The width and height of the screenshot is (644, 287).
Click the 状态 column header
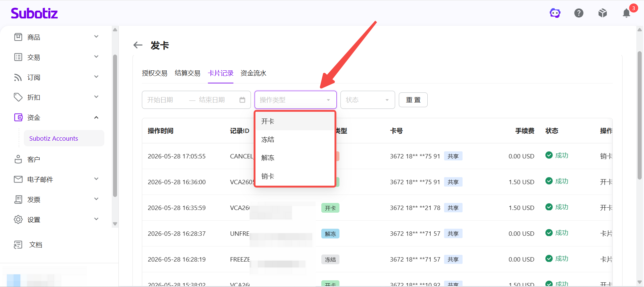[552, 131]
